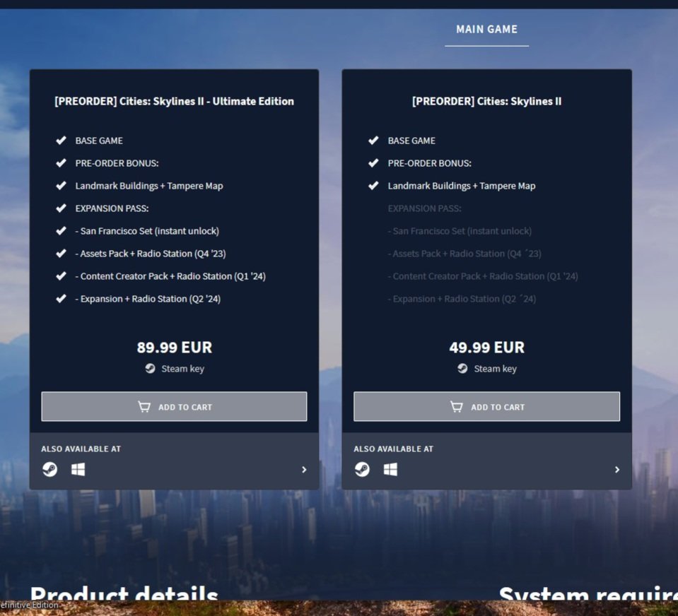The height and width of the screenshot is (616, 678).
Task: Add standard Cities: Skylines II to cart
Action: point(486,406)
